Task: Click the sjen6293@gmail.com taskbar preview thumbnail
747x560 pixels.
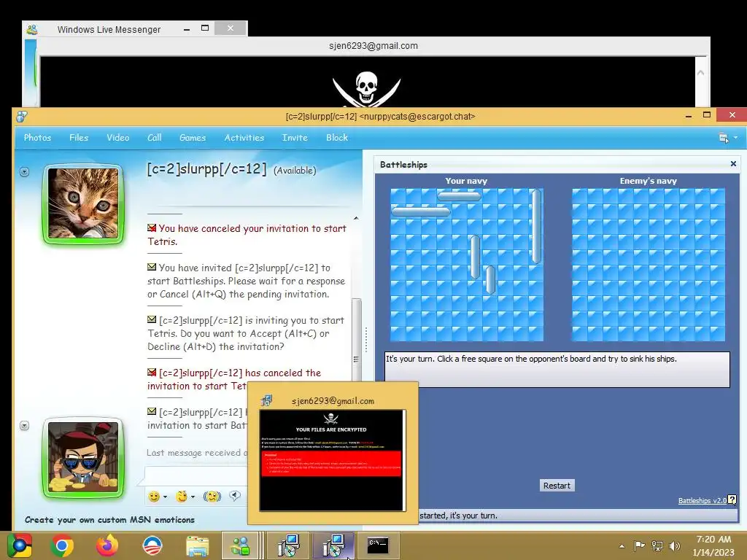Action: (x=332, y=461)
